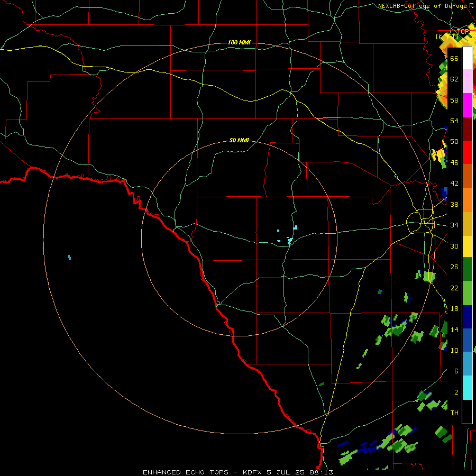Pick the bright yellow legend band

pyautogui.click(x=467, y=246)
